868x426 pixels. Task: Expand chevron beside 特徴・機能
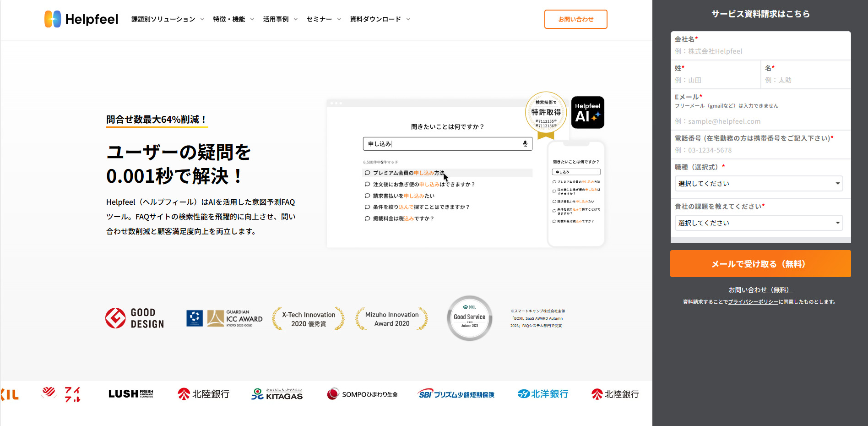[x=252, y=19]
